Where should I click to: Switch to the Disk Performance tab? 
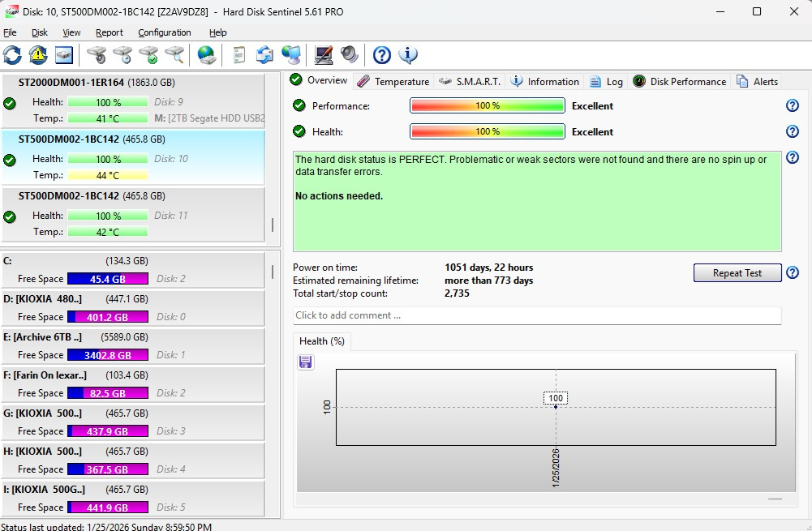pos(680,81)
